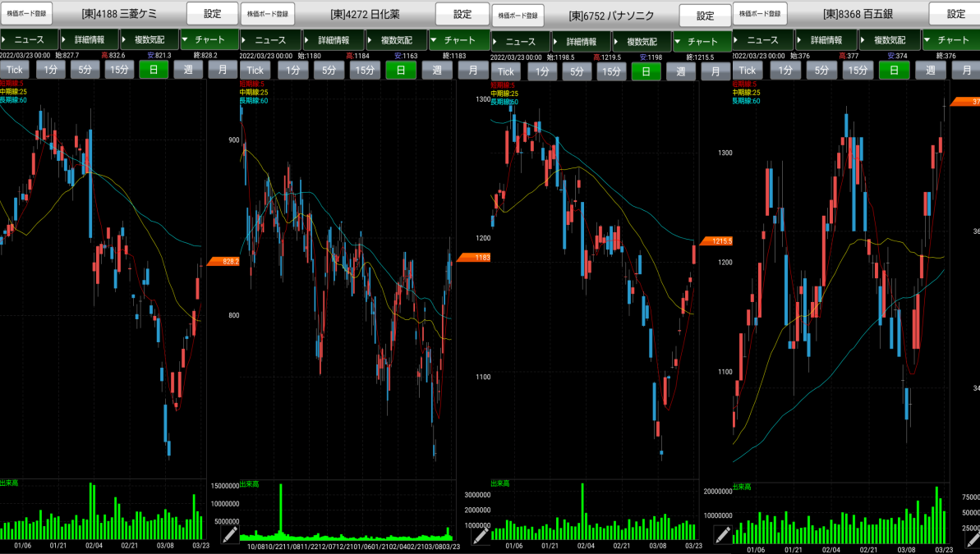Open ニュース in the 百五銀 panel
The height and width of the screenshot is (554, 980).
click(761, 39)
